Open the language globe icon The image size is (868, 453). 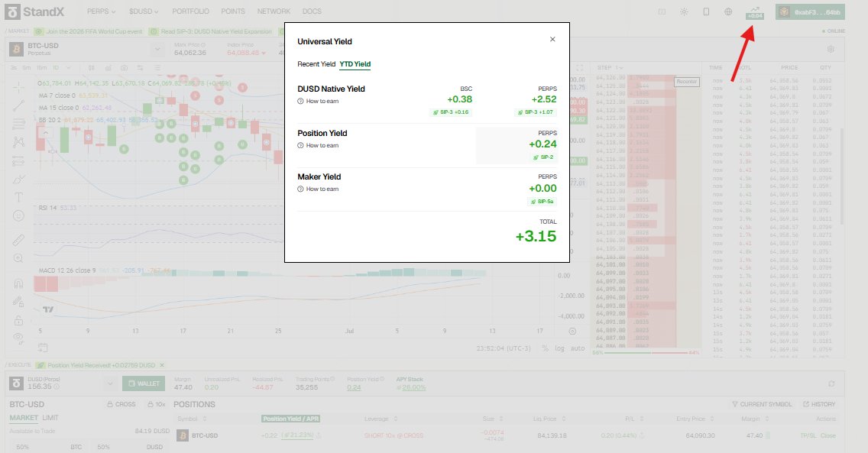point(728,11)
